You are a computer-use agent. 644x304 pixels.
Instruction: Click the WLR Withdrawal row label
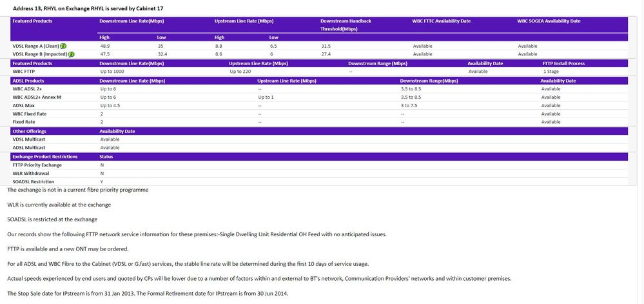click(x=31, y=174)
